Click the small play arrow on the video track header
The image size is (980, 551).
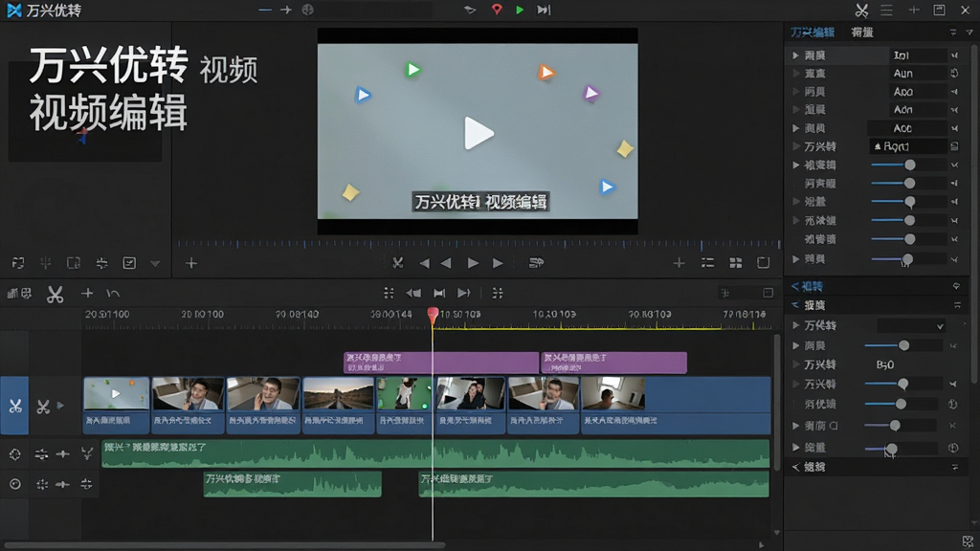[60, 406]
